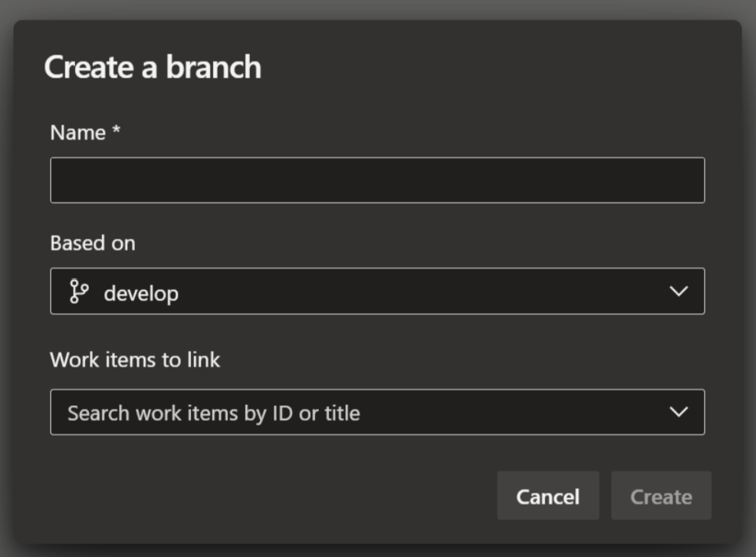Click the greyed-out "Create" text
756x557 pixels.
coord(660,496)
